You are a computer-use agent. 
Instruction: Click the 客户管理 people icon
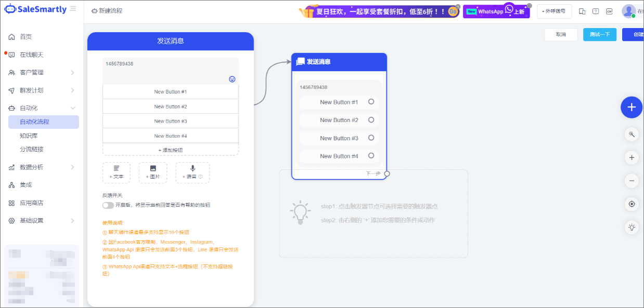pos(11,72)
